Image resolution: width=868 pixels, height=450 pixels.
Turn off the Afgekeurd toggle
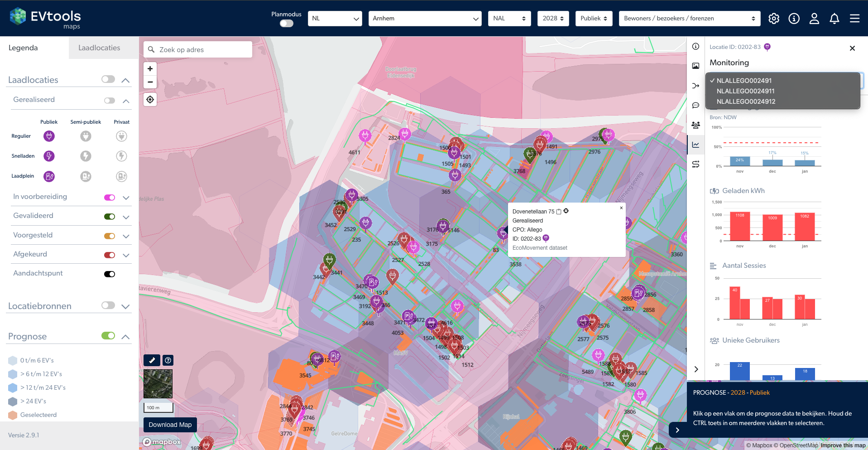[110, 255]
